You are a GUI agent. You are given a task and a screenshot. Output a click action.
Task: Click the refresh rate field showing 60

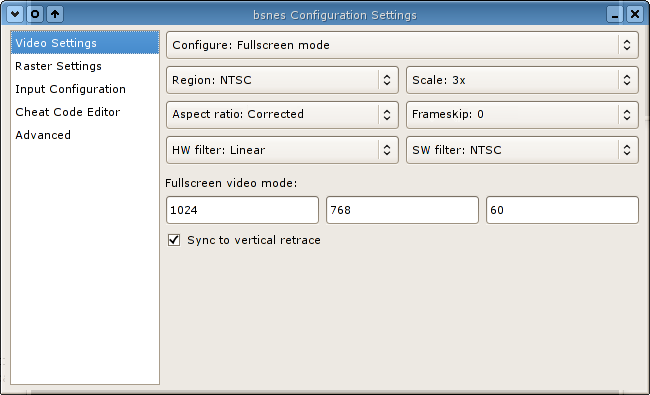(x=563, y=210)
